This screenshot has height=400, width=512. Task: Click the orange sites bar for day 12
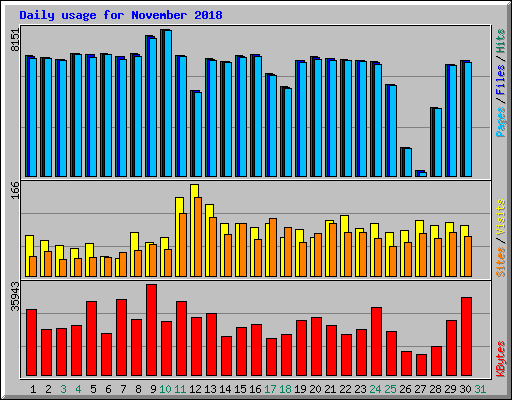(x=198, y=237)
